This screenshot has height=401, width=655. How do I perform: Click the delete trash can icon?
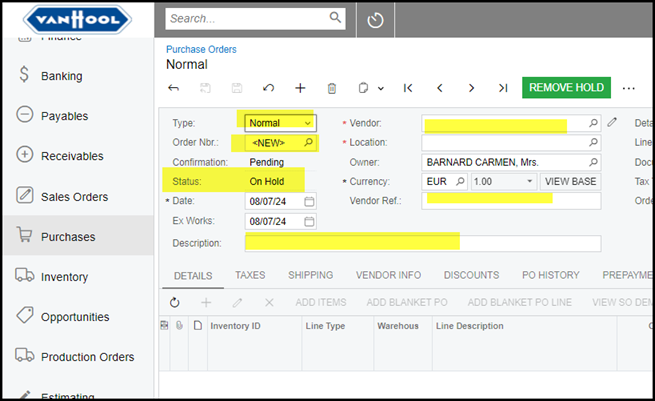pyautogui.click(x=332, y=88)
